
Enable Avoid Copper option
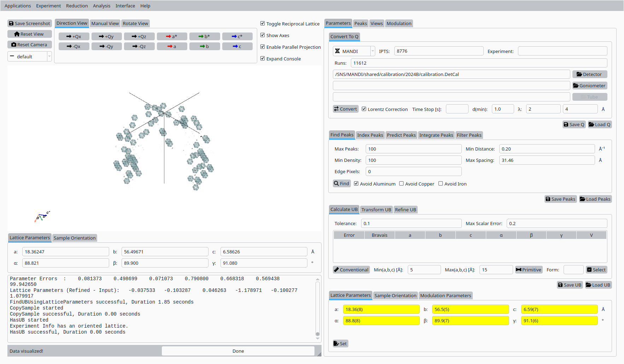pyautogui.click(x=401, y=184)
